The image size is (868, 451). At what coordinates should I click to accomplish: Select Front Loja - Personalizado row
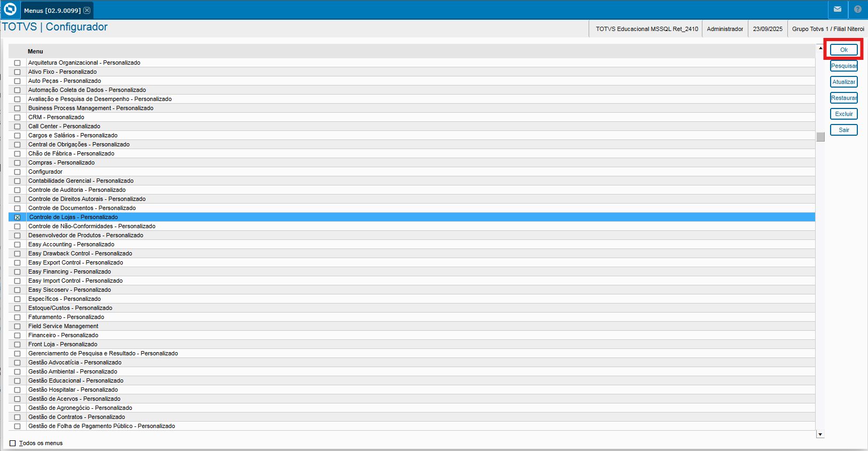click(x=412, y=345)
